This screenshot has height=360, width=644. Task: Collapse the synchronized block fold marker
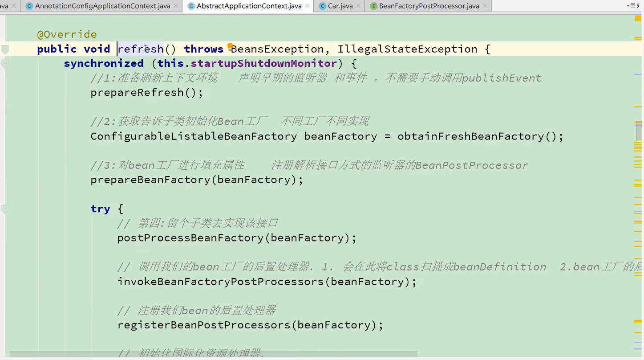pyautogui.click(x=5, y=64)
